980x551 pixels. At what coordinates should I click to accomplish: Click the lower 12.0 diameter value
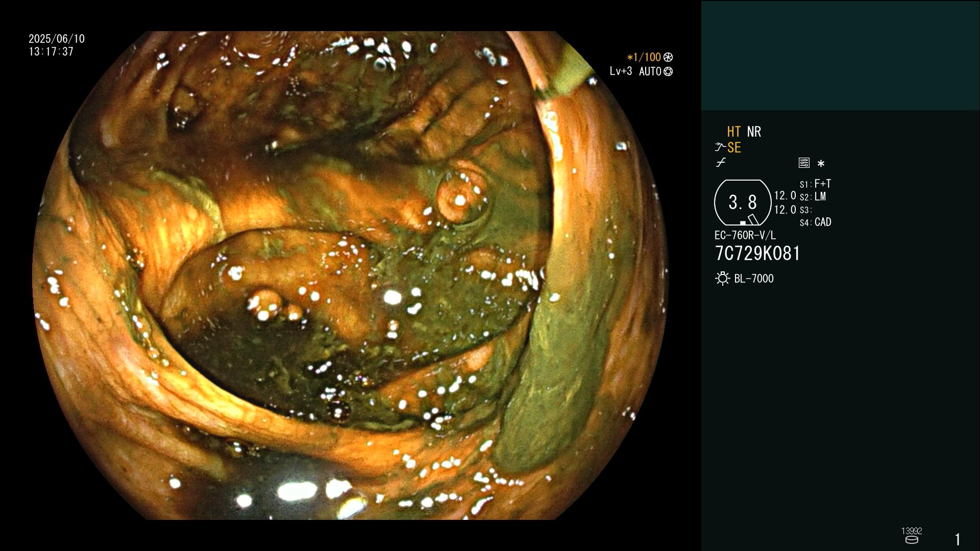[785, 210]
